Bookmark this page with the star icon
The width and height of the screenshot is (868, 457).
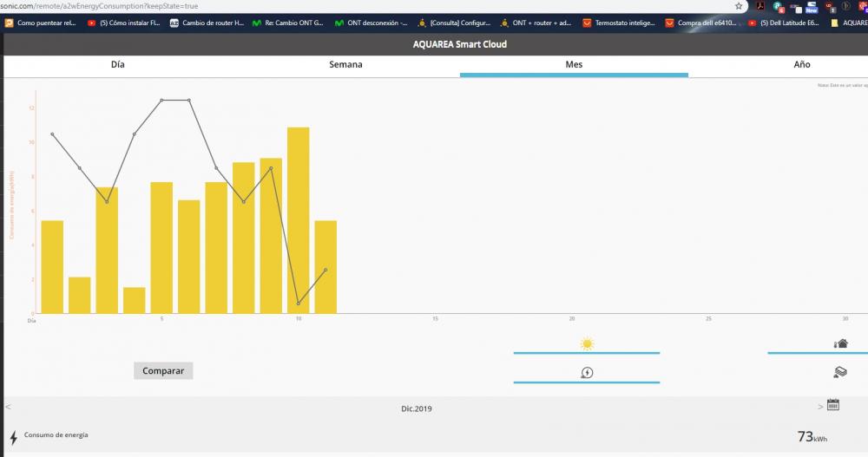(739, 6)
